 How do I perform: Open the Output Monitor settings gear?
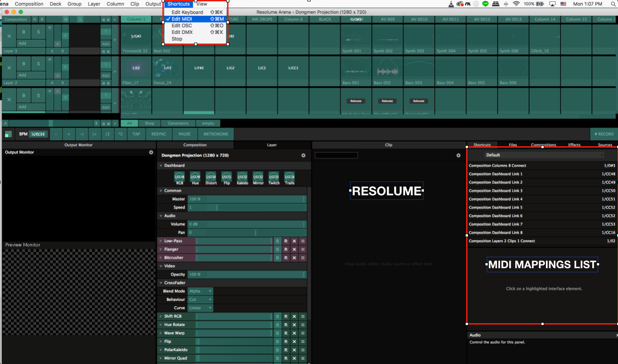(151, 152)
